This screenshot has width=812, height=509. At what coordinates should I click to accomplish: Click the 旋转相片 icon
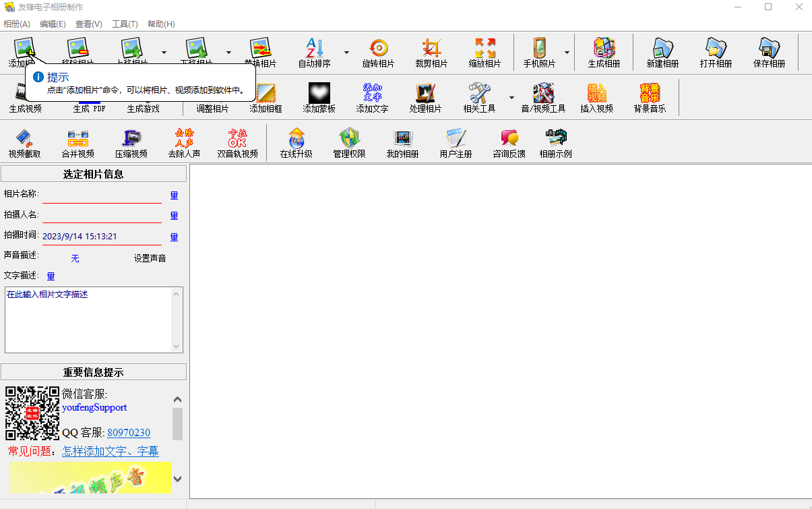pyautogui.click(x=377, y=52)
